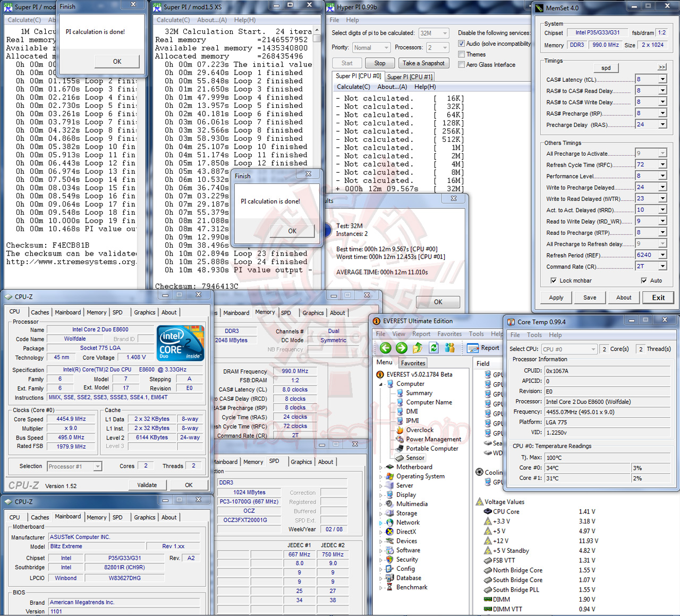Image resolution: width=680 pixels, height=616 pixels.
Task: Select the Portable Computer laptop icon in EVEREST
Action: pos(400,449)
